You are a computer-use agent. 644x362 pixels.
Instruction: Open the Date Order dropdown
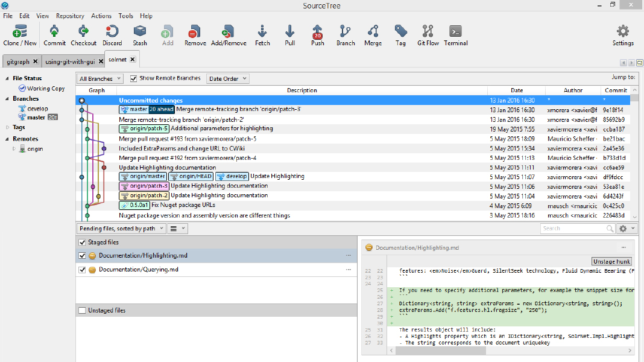(227, 78)
